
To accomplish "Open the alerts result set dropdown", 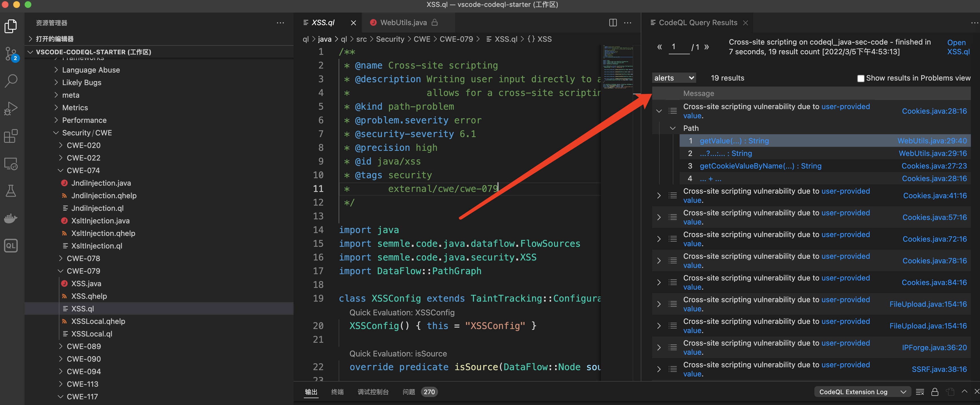I will tap(674, 78).
